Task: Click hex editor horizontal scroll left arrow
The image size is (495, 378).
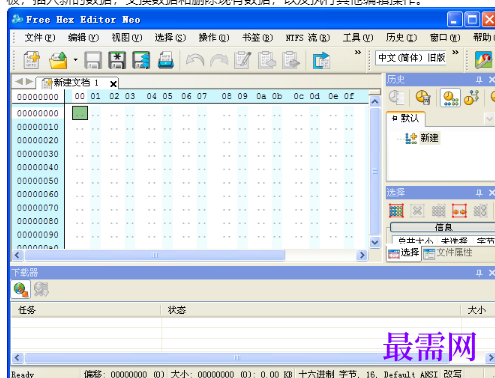Action: point(17,255)
